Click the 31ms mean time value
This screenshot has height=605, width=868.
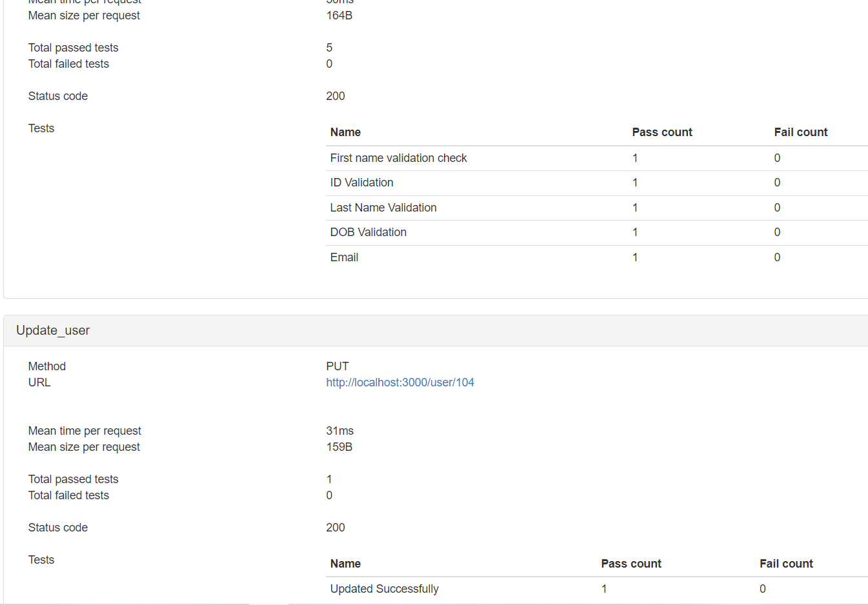[340, 431]
